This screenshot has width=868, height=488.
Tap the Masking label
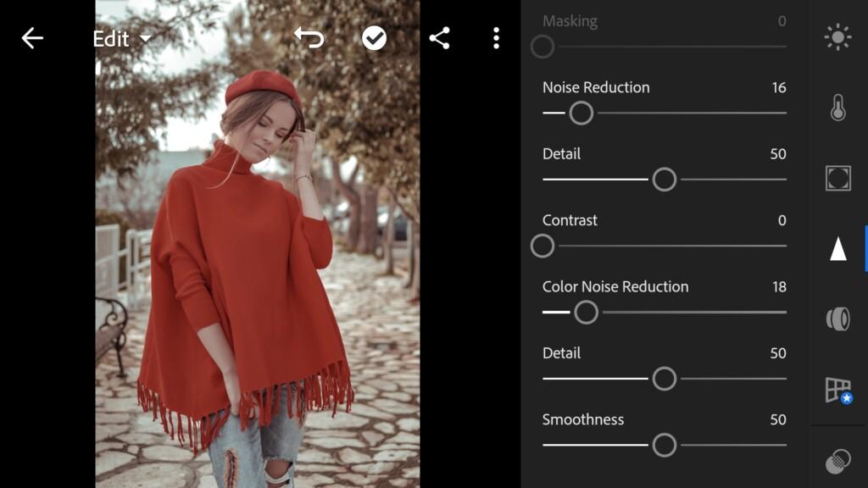tap(570, 21)
